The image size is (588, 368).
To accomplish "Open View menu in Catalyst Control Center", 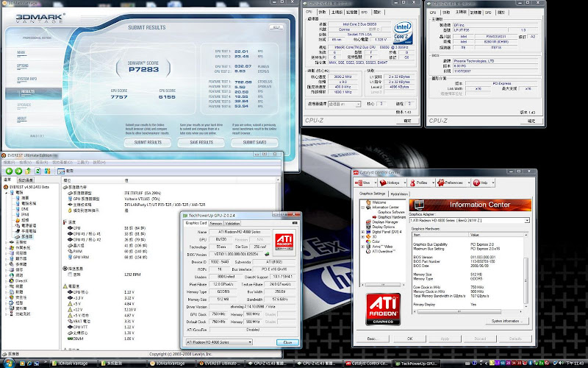I will (x=362, y=183).
